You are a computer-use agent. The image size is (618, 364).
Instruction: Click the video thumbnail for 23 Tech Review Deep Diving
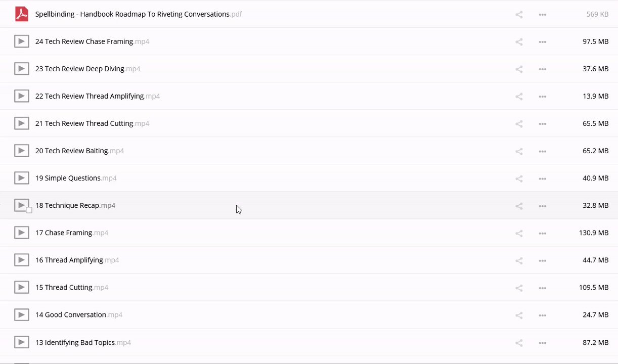pos(21,69)
